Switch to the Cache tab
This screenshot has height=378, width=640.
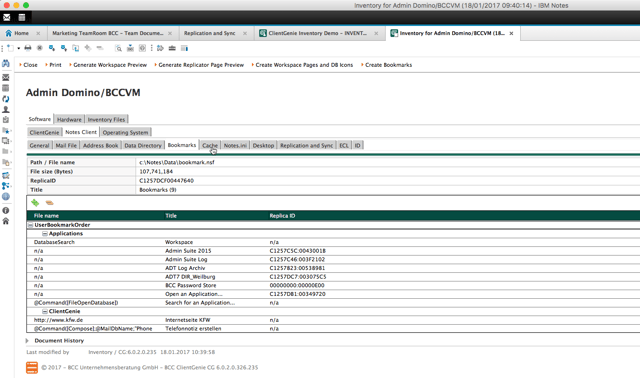tap(210, 145)
